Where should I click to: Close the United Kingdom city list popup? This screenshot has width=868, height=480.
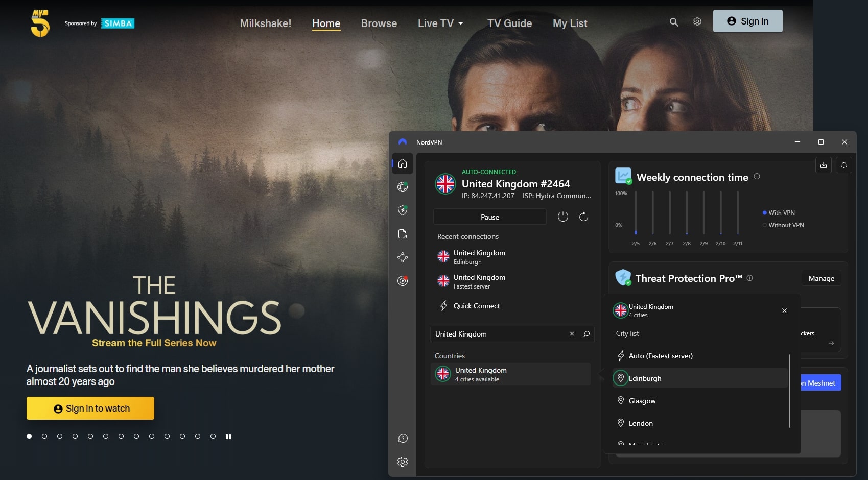tap(784, 310)
